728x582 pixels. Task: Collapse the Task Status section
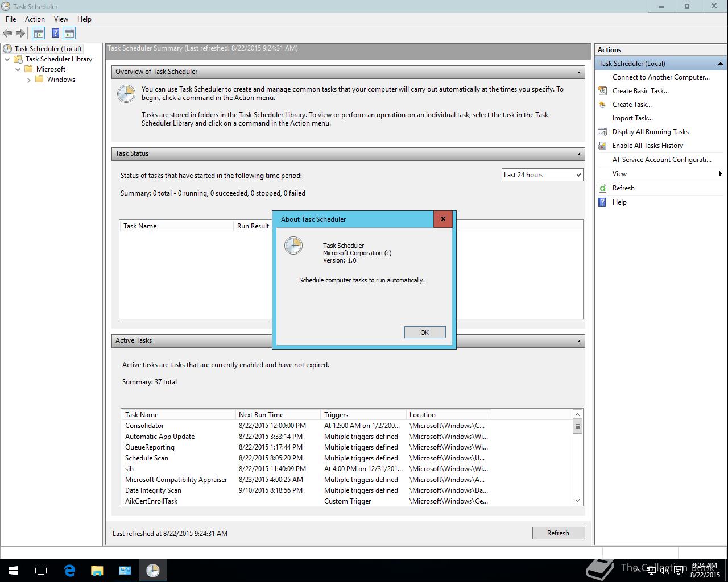pyautogui.click(x=579, y=154)
